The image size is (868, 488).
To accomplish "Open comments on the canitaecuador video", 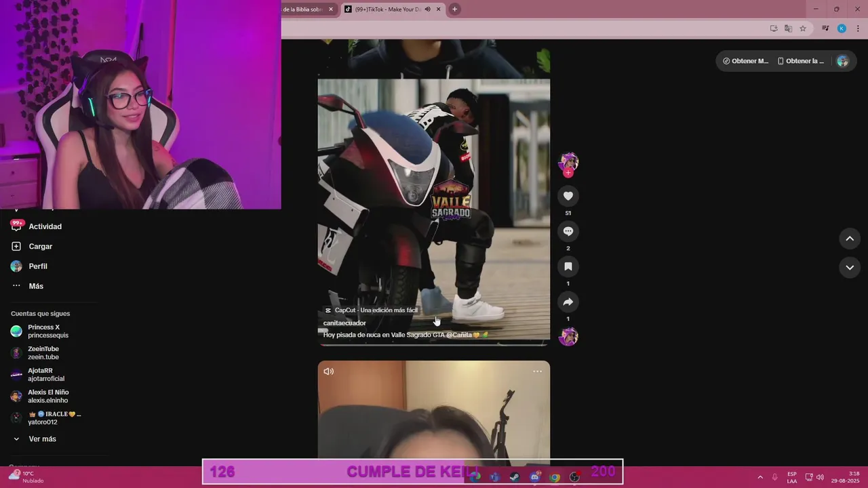I will coord(568,231).
